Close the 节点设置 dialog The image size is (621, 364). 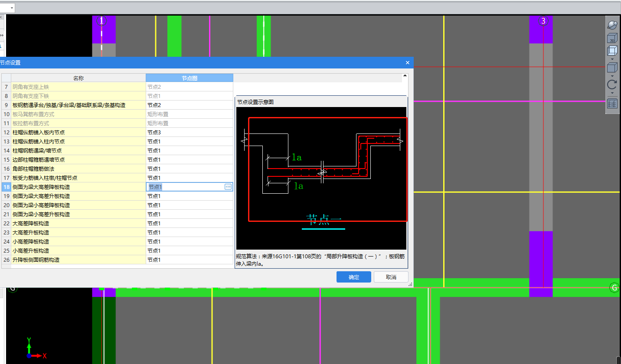(408, 62)
